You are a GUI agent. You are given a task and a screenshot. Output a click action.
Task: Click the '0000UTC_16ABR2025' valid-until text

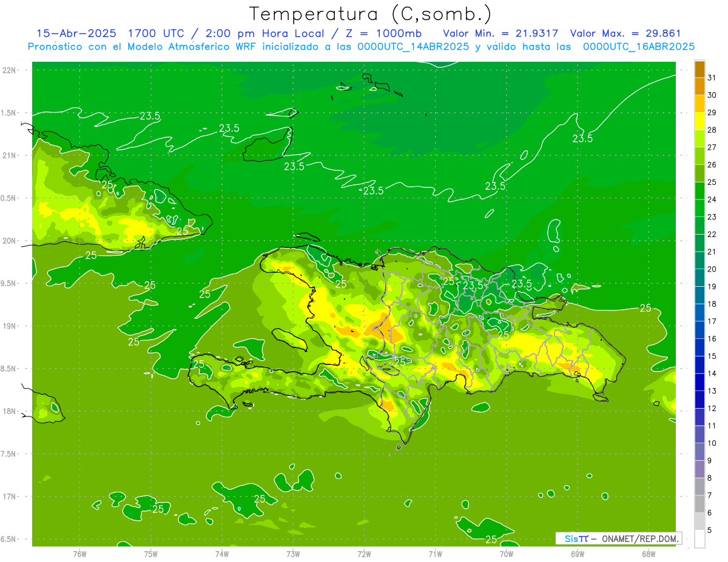pos(638,47)
